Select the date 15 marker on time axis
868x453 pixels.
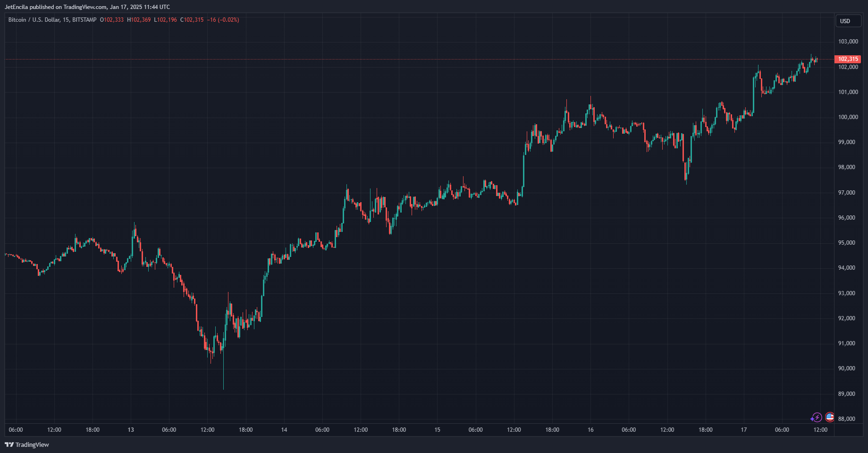pos(437,430)
